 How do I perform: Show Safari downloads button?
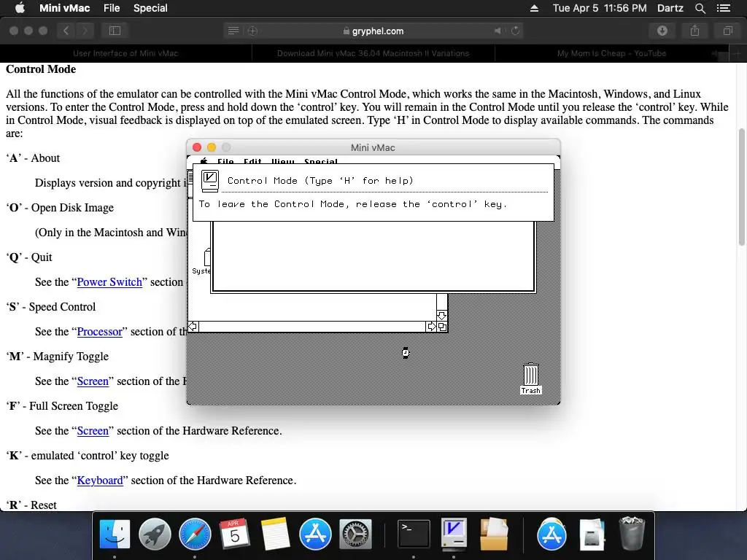(x=662, y=31)
